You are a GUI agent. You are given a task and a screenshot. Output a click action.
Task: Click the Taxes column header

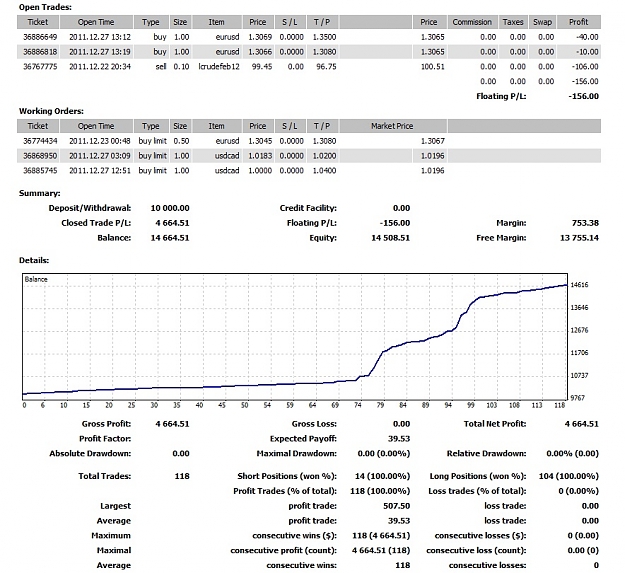[513, 22]
